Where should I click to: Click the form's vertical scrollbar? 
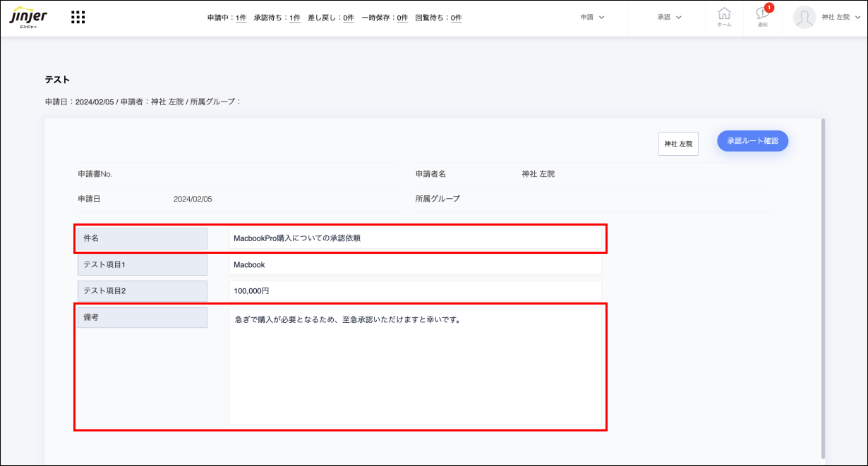(x=823, y=282)
